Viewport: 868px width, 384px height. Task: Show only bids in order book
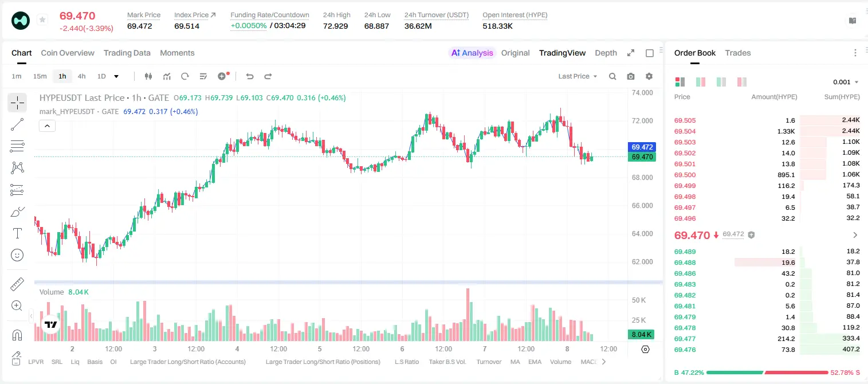click(x=721, y=82)
